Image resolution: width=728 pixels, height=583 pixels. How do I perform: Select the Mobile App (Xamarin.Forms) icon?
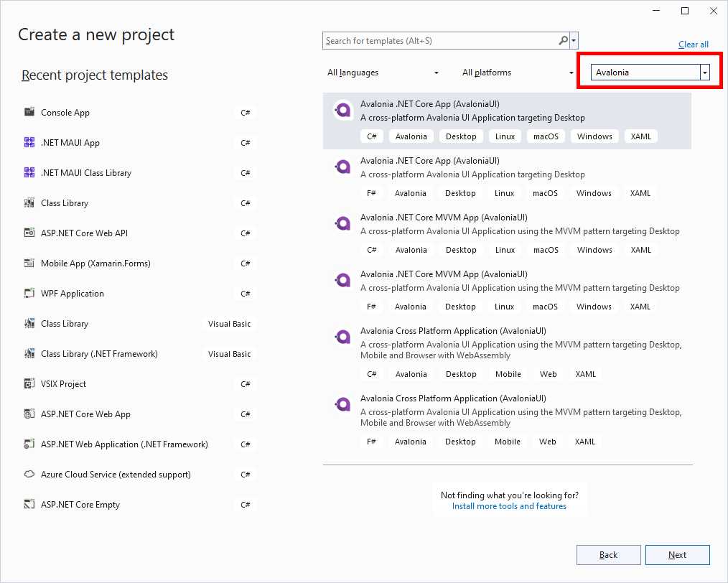tap(29, 262)
